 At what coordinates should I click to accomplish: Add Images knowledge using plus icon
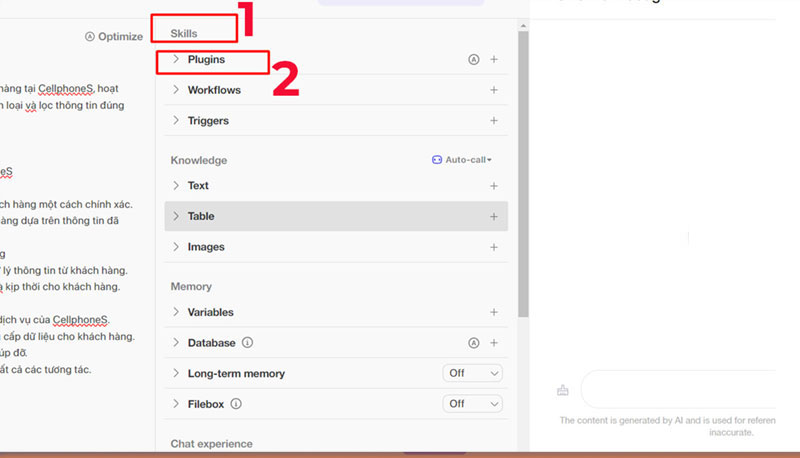pyautogui.click(x=494, y=247)
